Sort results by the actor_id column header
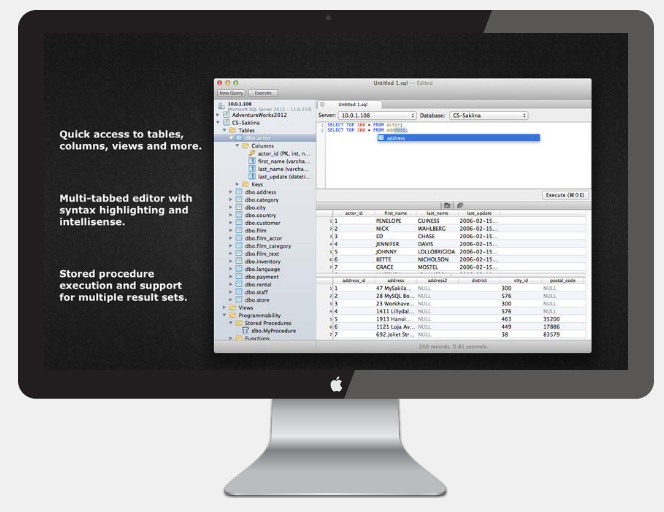 (354, 213)
